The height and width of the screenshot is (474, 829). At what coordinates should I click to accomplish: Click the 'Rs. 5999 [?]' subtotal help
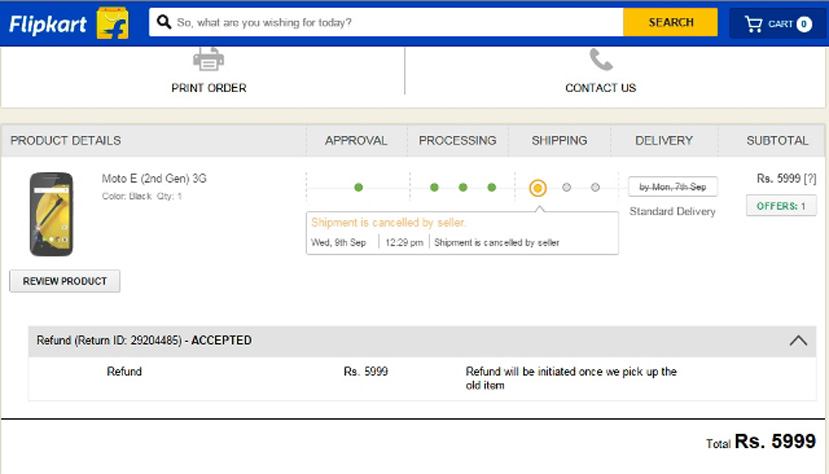point(786,179)
